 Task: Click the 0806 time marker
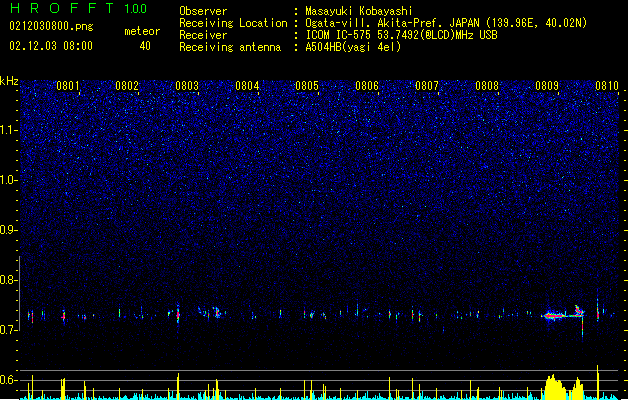tap(367, 86)
